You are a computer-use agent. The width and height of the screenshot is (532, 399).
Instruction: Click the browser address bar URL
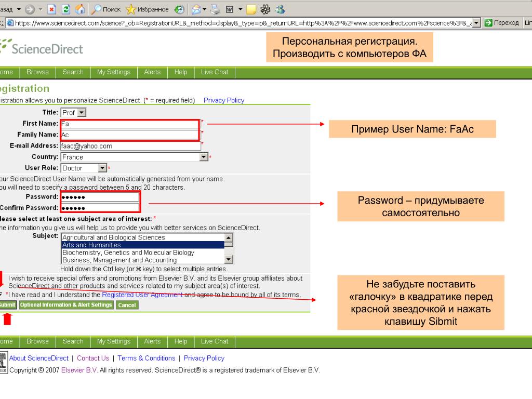243,23
